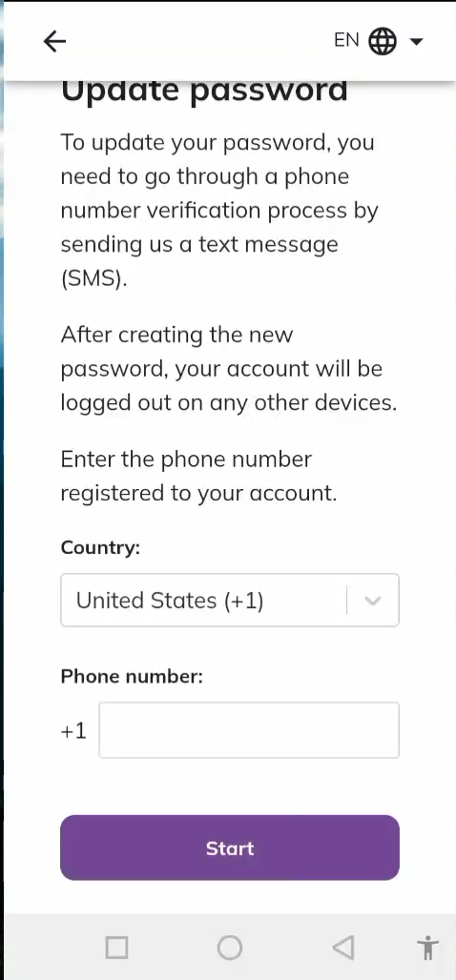The height and width of the screenshot is (980, 456).
Task: Tap the back arrow in the header
Action: (54, 41)
